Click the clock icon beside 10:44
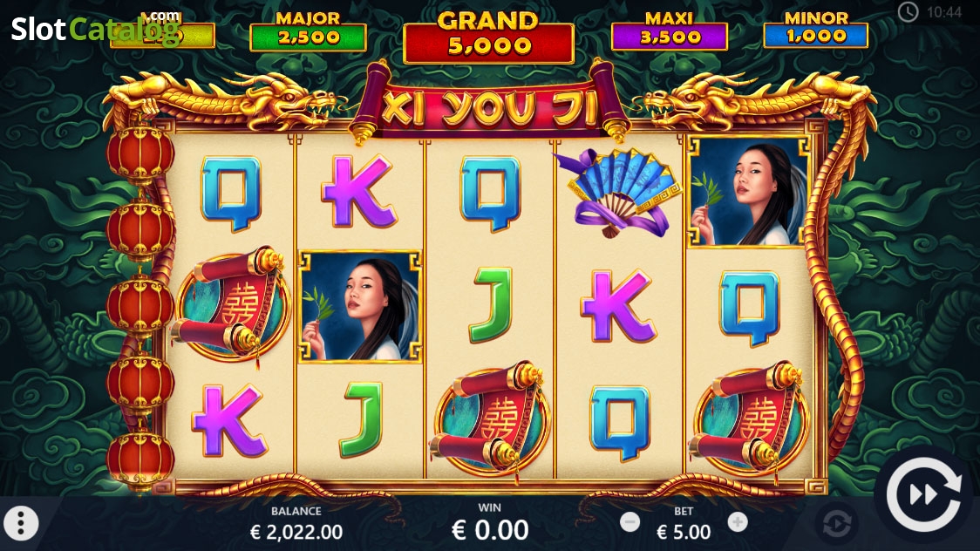This screenshot has height=551, width=980. [909, 12]
